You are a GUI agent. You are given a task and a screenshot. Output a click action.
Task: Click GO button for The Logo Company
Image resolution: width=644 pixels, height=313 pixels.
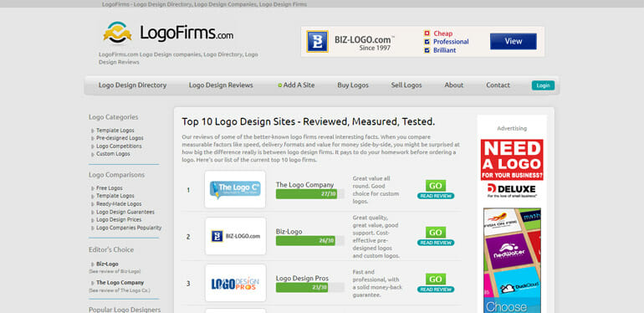pos(436,186)
